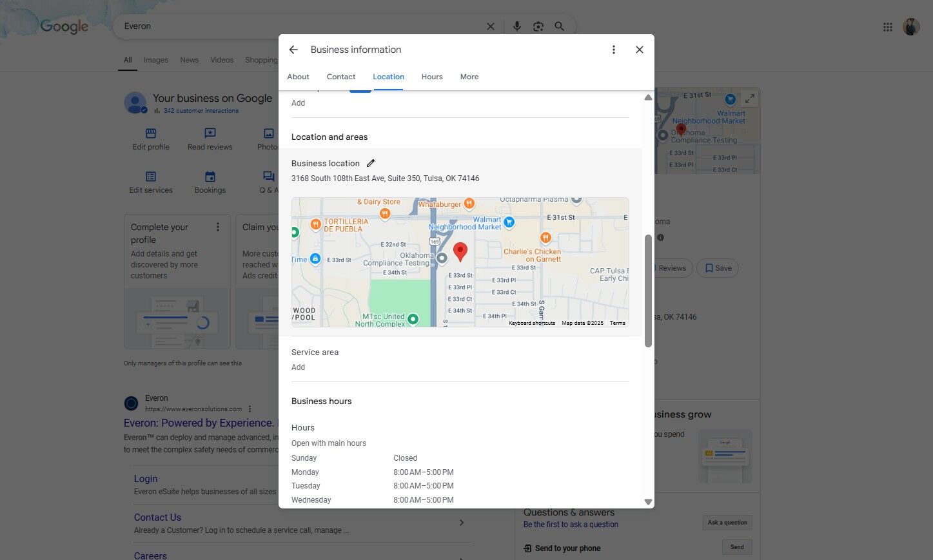The width and height of the screenshot is (933, 560).
Task: Click the Whataburger marker on map
Action: point(469,204)
